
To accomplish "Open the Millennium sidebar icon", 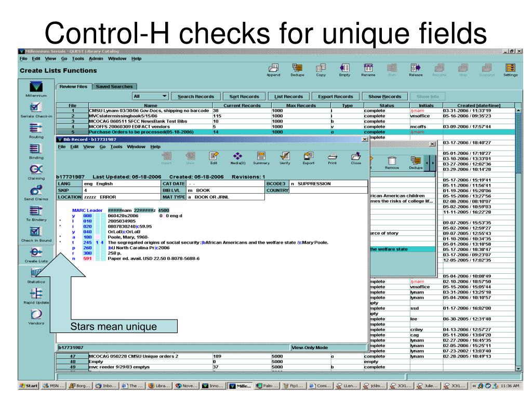I will (x=36, y=89).
